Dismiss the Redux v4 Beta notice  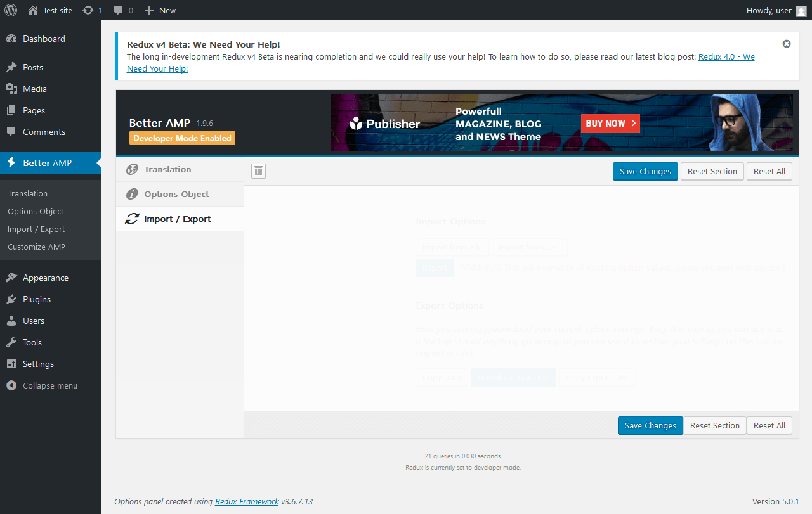(787, 44)
